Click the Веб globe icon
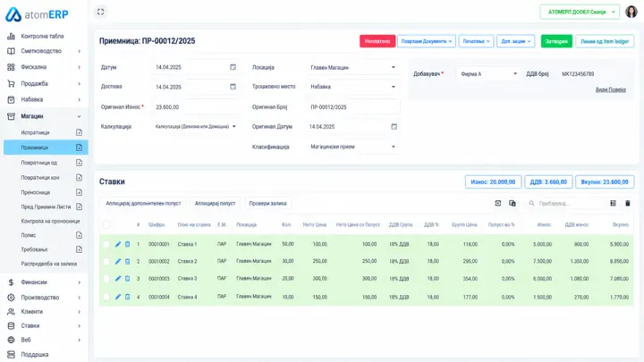Image resolution: width=644 pixels, height=362 pixels. (11, 340)
